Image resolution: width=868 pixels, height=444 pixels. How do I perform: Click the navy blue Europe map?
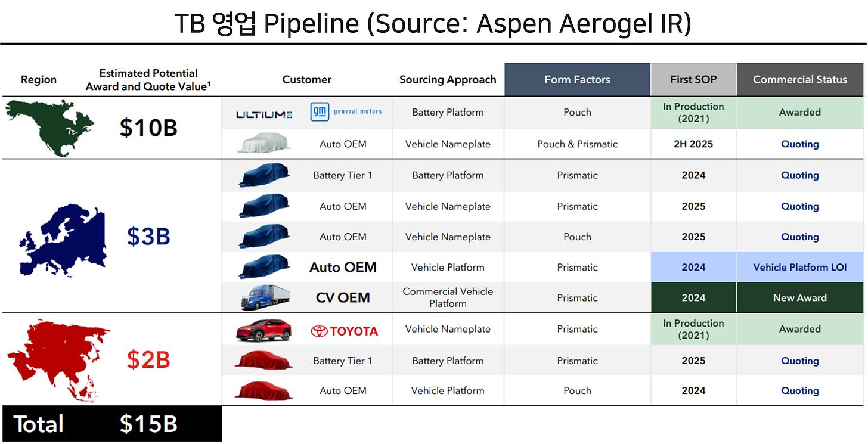pyautogui.click(x=63, y=241)
